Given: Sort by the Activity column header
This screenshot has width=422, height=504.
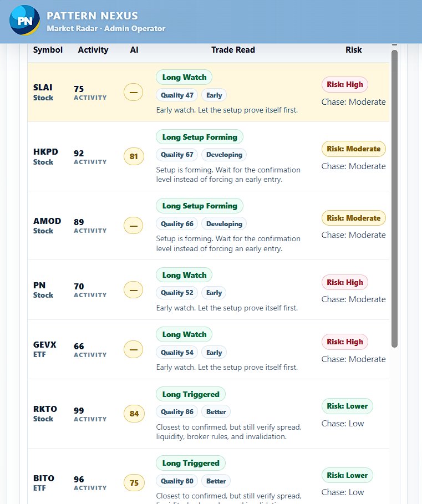Looking at the screenshot, I should point(93,50).
